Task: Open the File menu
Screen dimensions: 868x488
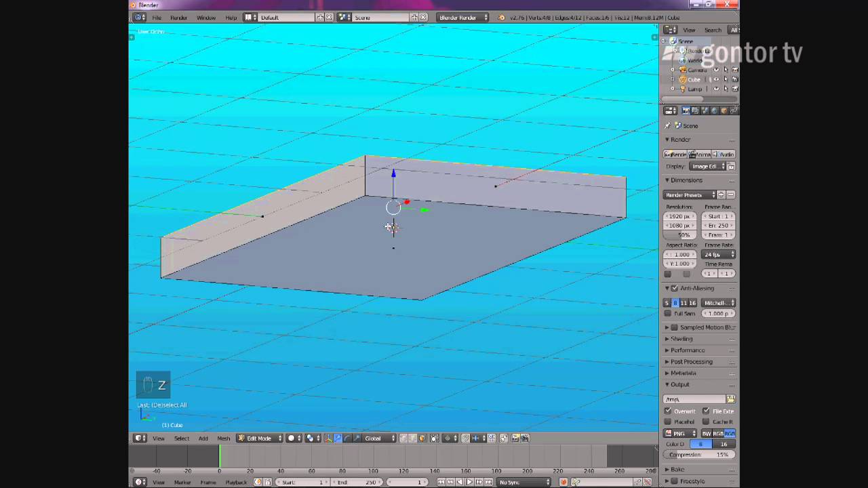Action: tap(157, 17)
